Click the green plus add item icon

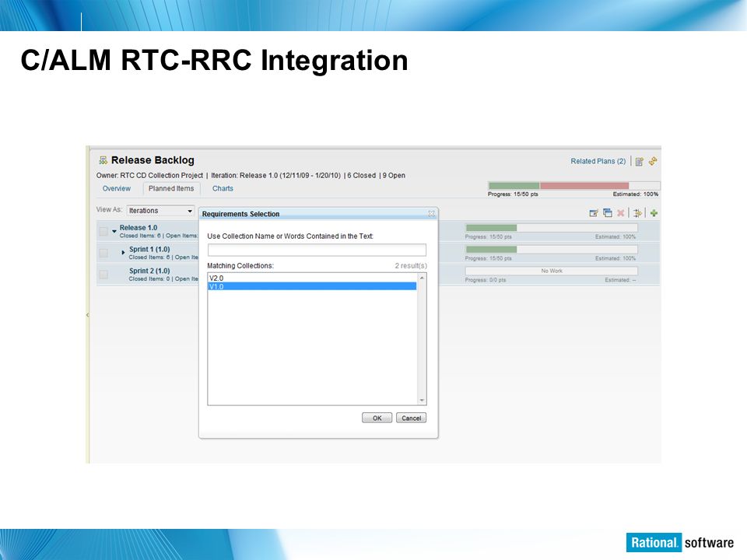click(654, 213)
